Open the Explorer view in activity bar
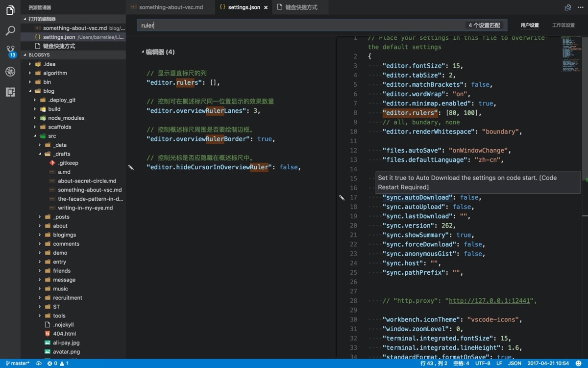588x368 pixels. pyautogui.click(x=10, y=10)
